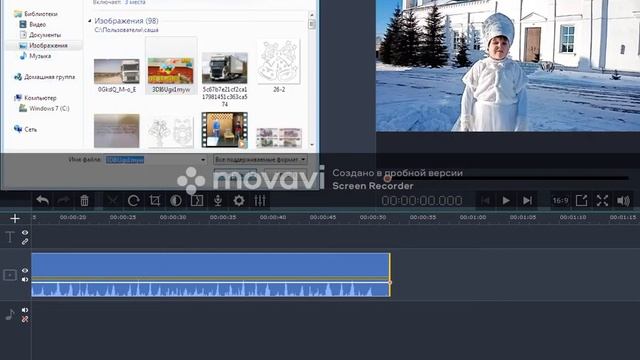Select the 0GkdQ_M-o_E truck thumbnail
This screenshot has height=360, width=640.
[x=117, y=71]
